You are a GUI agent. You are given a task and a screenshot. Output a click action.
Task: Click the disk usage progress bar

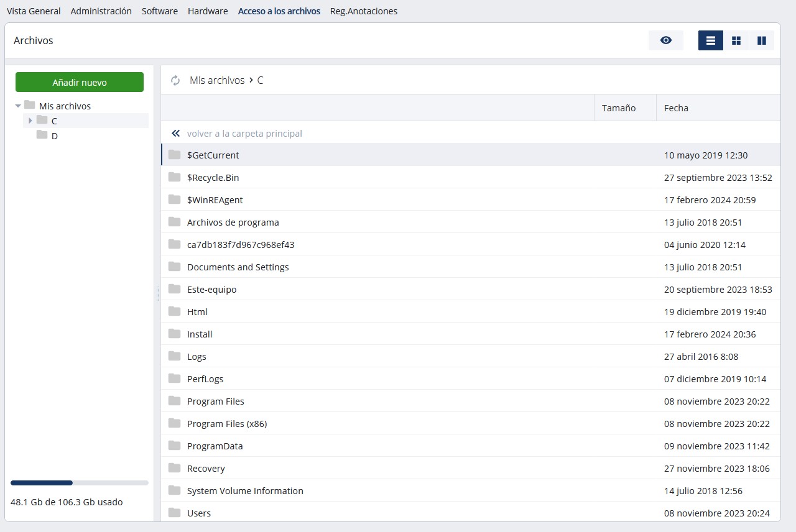coord(80,483)
